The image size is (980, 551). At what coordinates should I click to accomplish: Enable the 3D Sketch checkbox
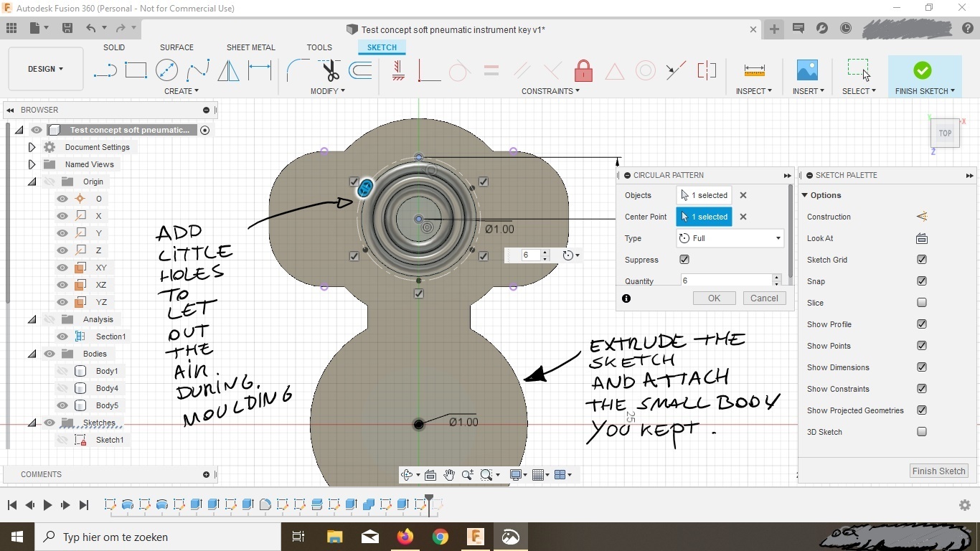[x=922, y=432]
